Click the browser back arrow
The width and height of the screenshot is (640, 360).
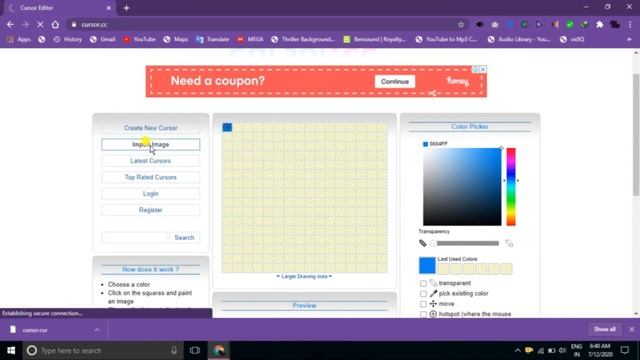pyautogui.click(x=10, y=24)
